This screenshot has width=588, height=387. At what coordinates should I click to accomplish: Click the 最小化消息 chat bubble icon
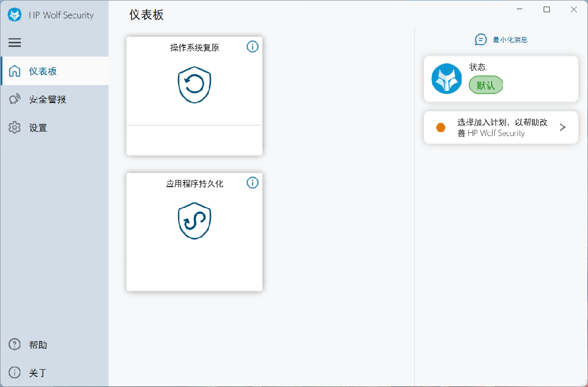(x=481, y=39)
